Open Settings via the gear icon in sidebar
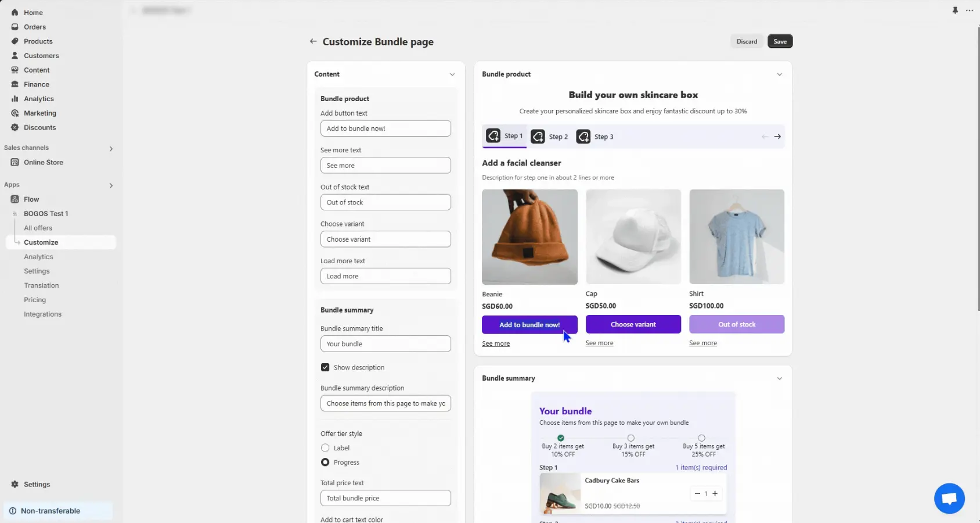The image size is (980, 523). (15, 484)
